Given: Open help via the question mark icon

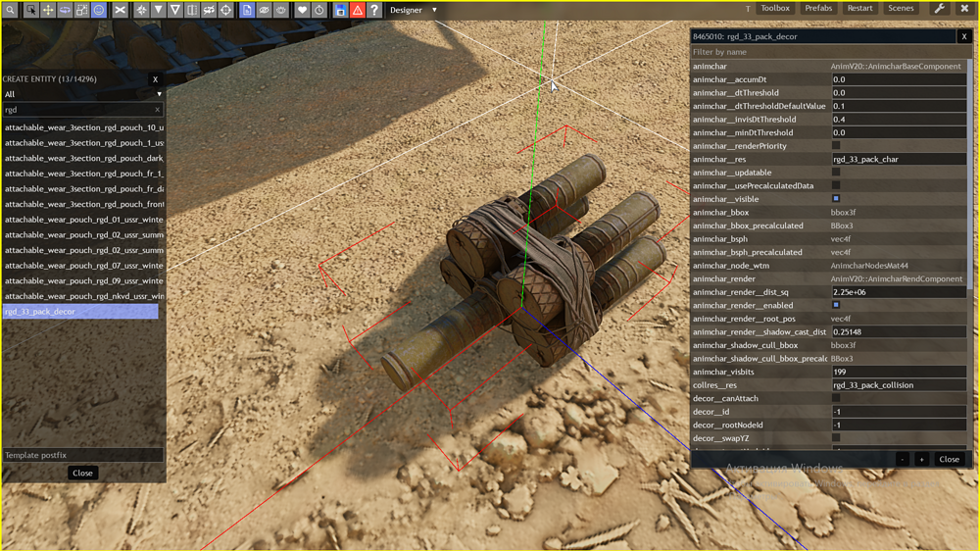Looking at the screenshot, I should (374, 10).
